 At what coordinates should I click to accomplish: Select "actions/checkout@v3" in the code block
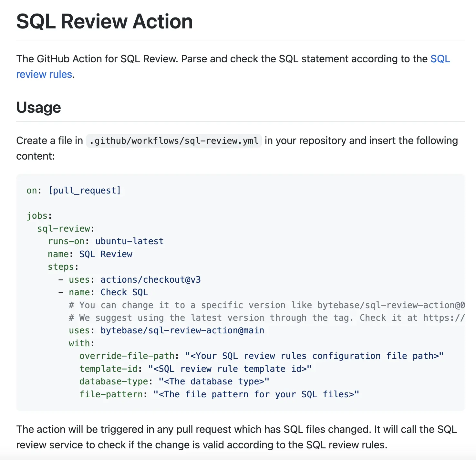(x=150, y=279)
